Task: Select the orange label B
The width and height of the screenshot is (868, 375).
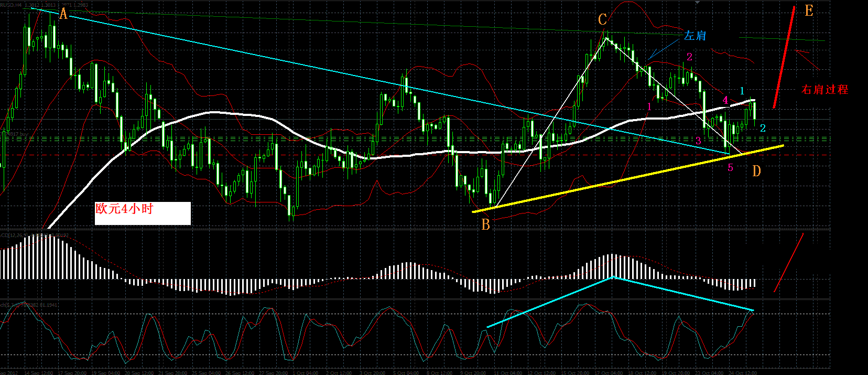Action: coord(486,224)
